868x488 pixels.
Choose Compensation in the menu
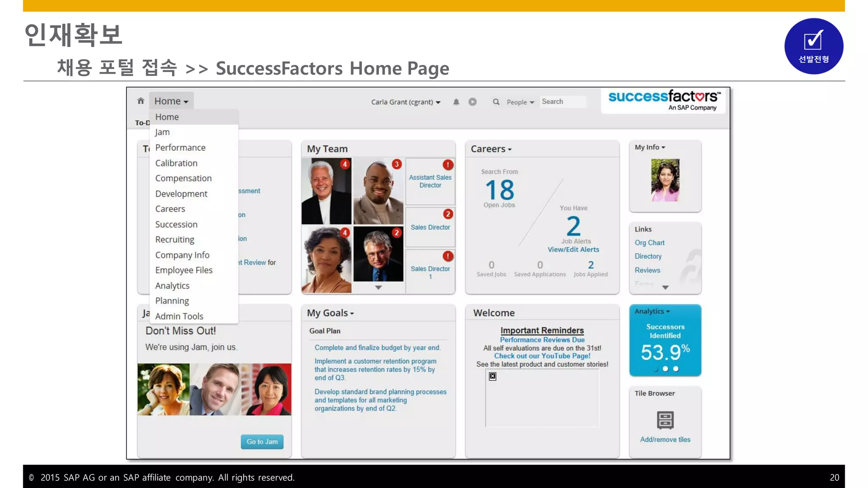click(194, 178)
